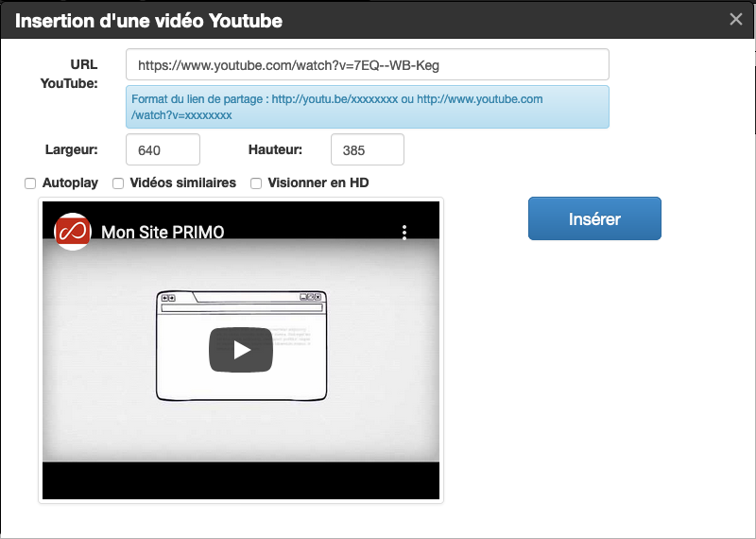Click the dialog title Insertion d'une vidéo Youtube
Screen dimensions: 756x539
pos(148,21)
